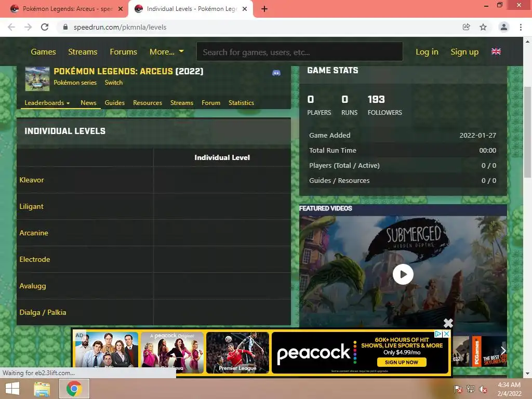Open network icon in system tray
The width and height of the screenshot is (532, 399).
471,389
